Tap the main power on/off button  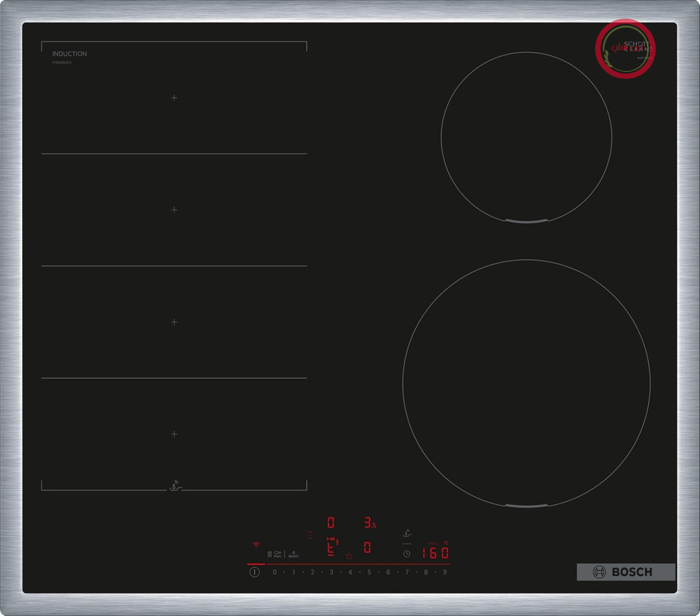pos(254,572)
